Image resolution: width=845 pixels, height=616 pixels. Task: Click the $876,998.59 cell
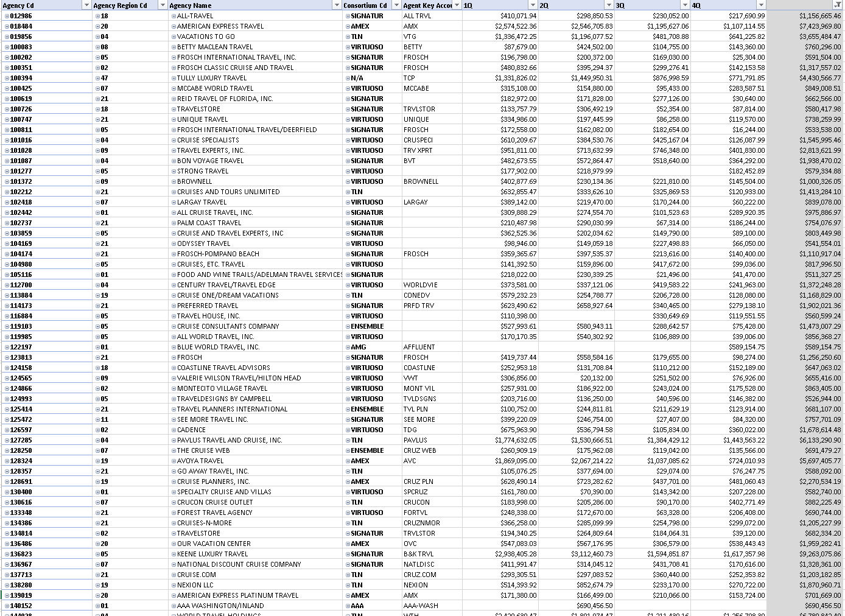[x=653, y=78]
